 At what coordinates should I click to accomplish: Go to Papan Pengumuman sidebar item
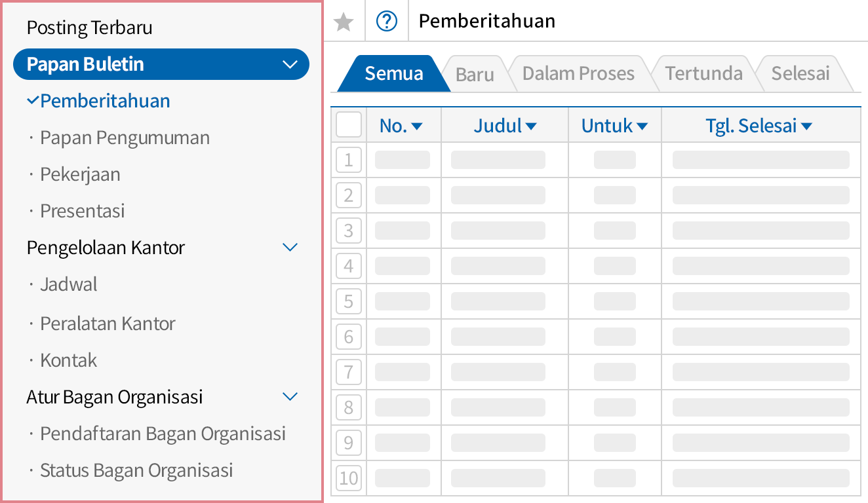click(125, 138)
